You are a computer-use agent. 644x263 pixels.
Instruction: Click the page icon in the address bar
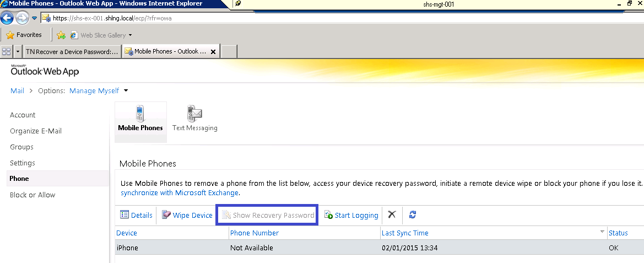[46, 18]
